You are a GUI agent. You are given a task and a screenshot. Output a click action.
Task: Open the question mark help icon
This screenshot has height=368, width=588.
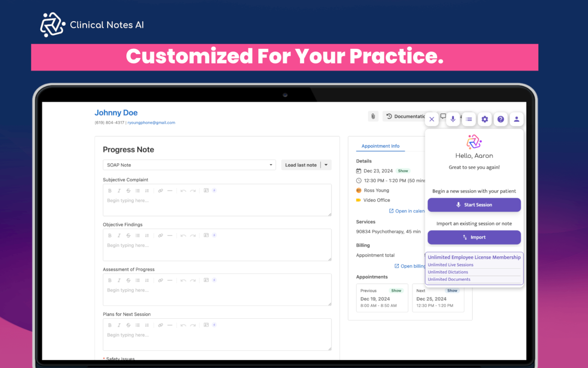pos(501,119)
